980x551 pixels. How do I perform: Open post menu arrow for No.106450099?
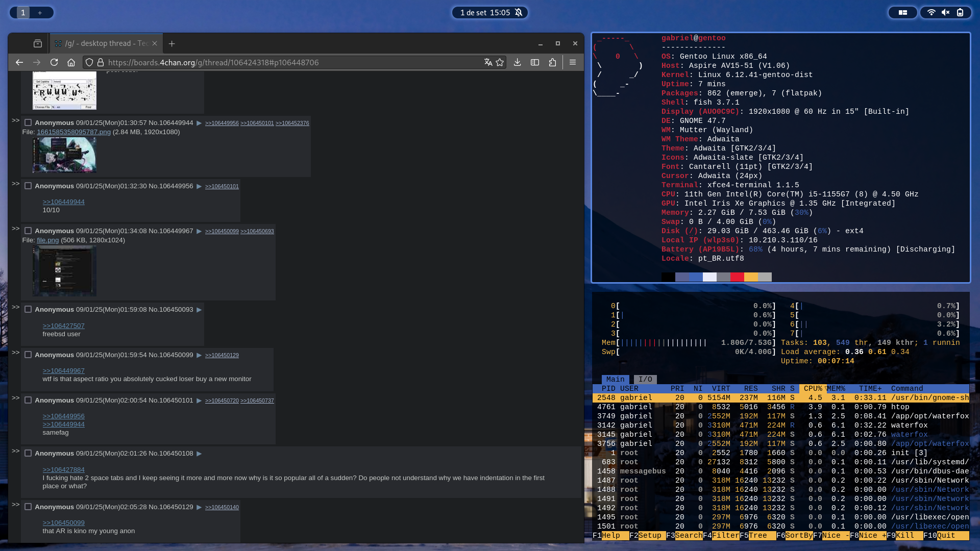click(x=199, y=355)
